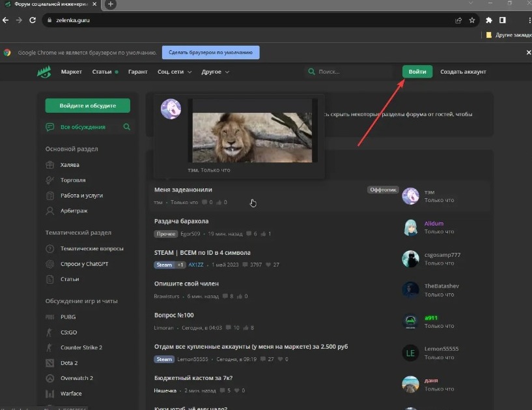Click тэм's avatar in the first thread row
This screenshot has width=532, height=410.
pyautogui.click(x=410, y=196)
